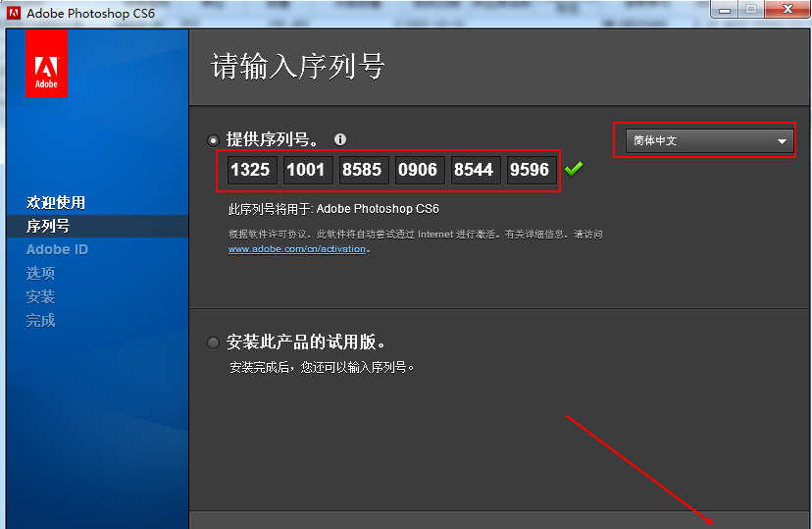Close the Adobe Photoshop CS6 installer window
This screenshot has height=529, width=812.
[787, 10]
